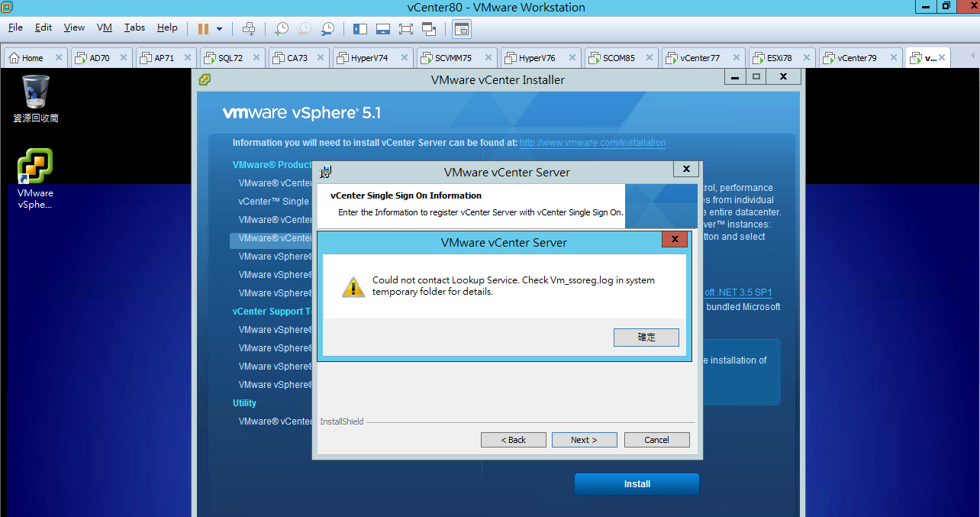Open the View menu
This screenshot has height=517, width=980.
point(74,27)
